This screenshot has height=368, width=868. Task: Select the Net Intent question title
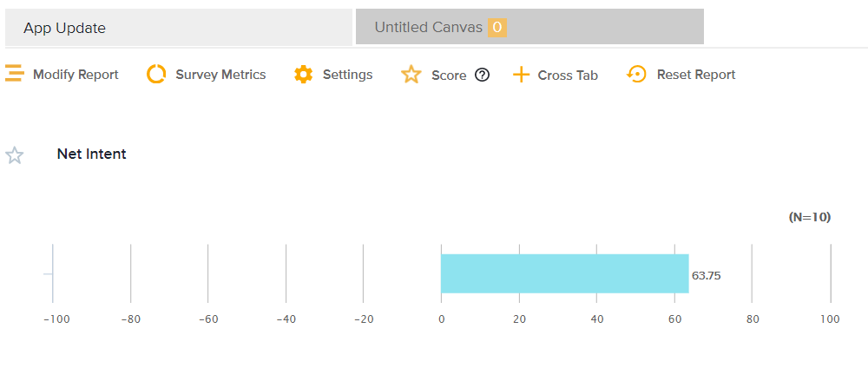pyautogui.click(x=91, y=154)
